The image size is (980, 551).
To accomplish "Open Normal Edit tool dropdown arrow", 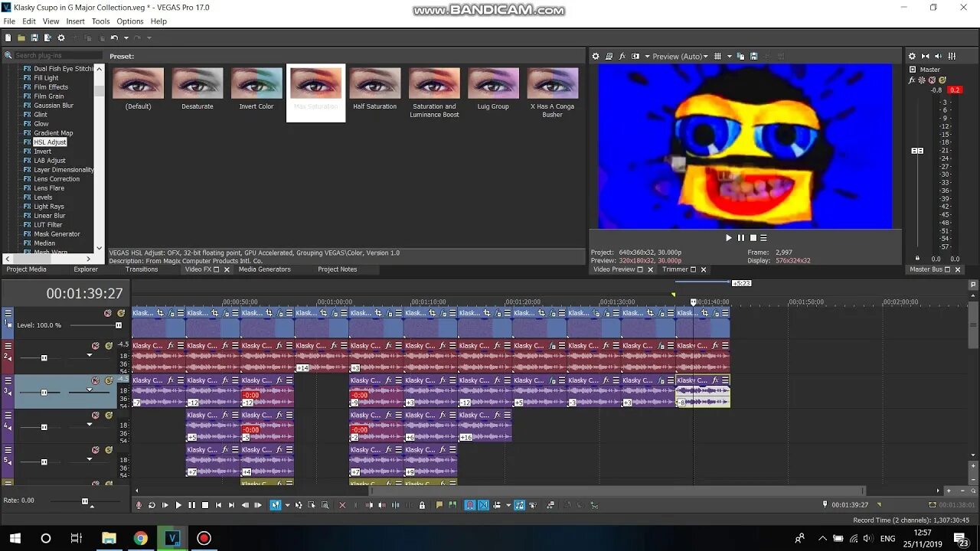I will tap(288, 505).
